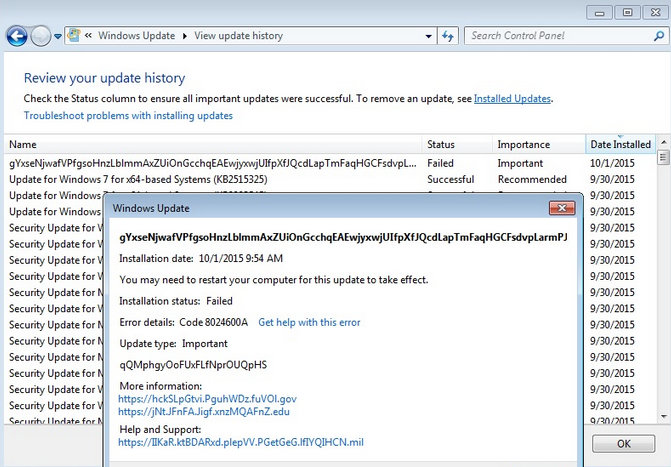Screen dimensions: 671x467
Task: Click the Recommended importance cell
Action: (x=532, y=179)
